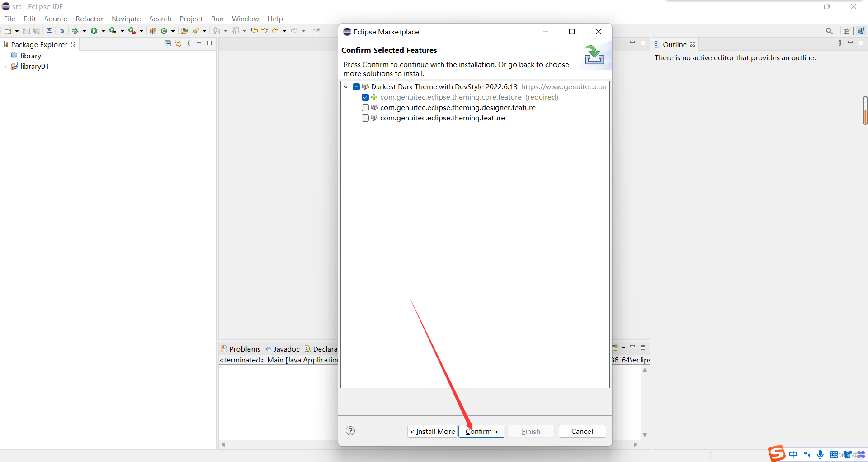The width and height of the screenshot is (868, 462).
Task: Click the console horizontal scrollbar left arrow
Action: tap(223, 444)
